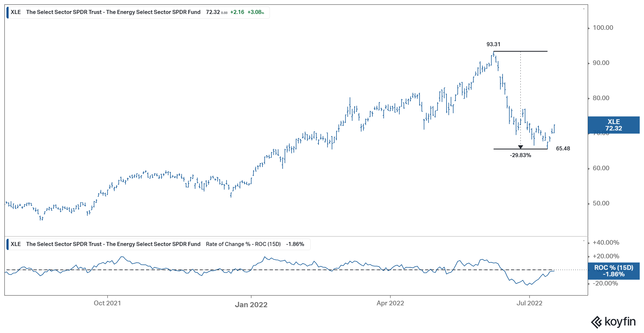644x333 pixels.
Task: Click the fund name in the price chart legend
Action: coord(113,12)
